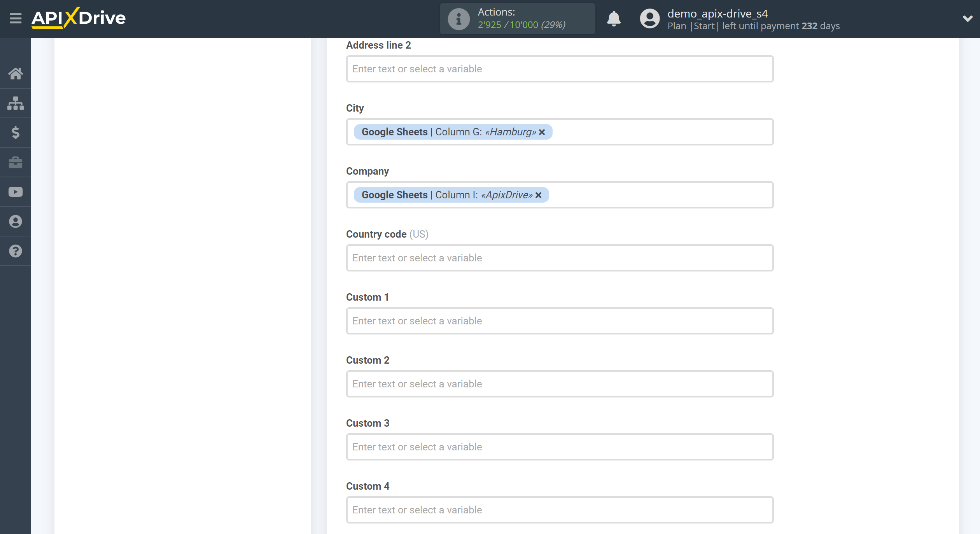This screenshot has width=980, height=534.
Task: Remove Google Sheets Hamburg City tag
Action: [x=542, y=131]
